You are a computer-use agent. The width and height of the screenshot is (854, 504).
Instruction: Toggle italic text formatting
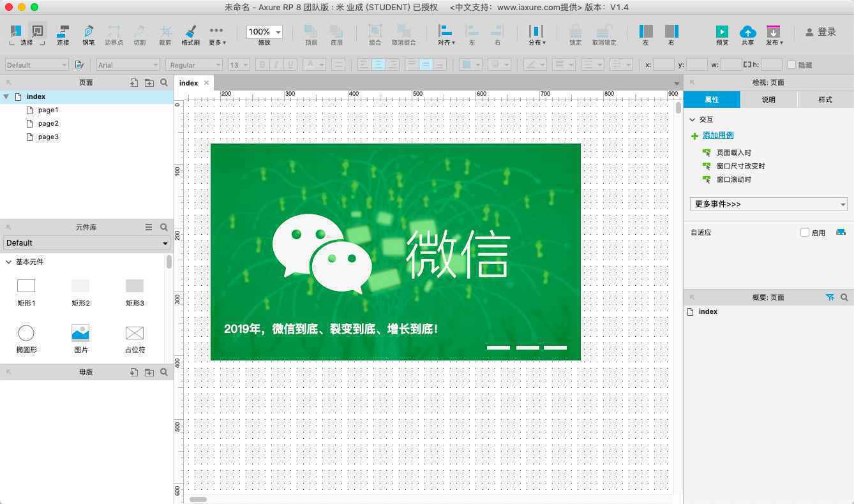point(276,64)
